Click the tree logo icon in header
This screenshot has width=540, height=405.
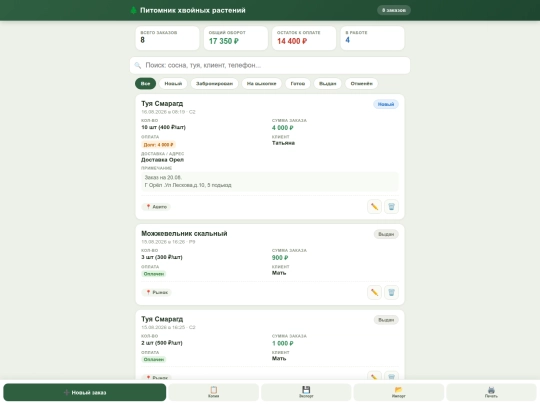point(134,10)
